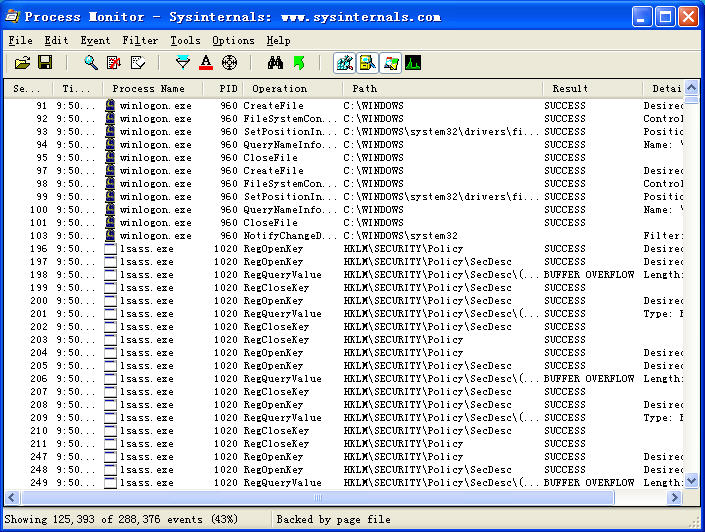Image resolution: width=705 pixels, height=532 pixels.
Task: Select row 95 CloseFile operation
Action: 271,158
